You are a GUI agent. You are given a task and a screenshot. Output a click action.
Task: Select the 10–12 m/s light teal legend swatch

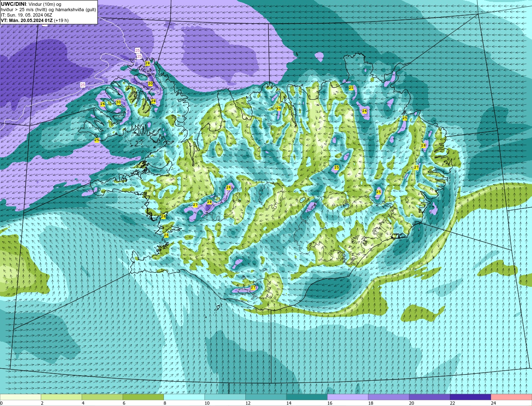(225, 397)
